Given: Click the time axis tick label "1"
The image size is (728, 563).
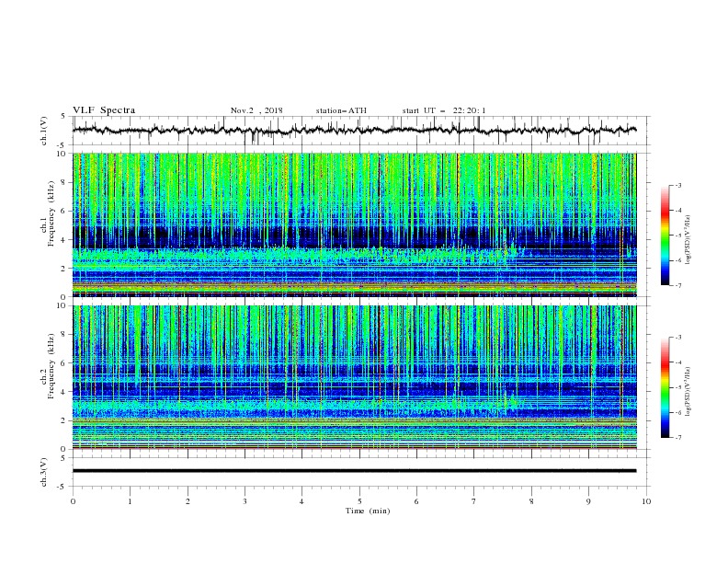Looking at the screenshot, I should [130, 501].
